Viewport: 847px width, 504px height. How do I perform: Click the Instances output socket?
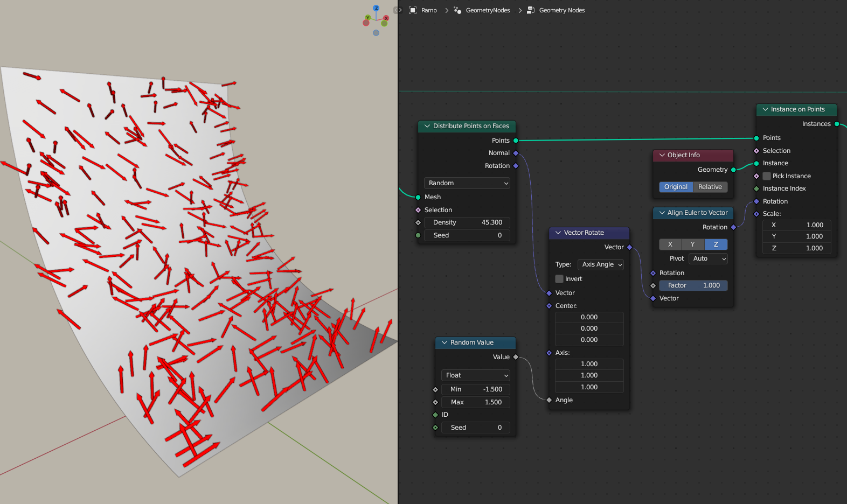click(x=837, y=124)
